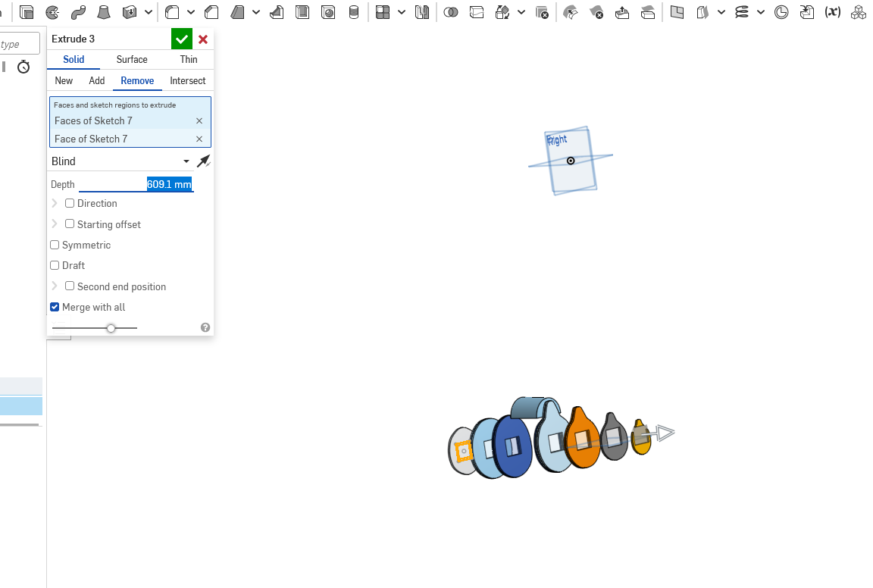Expand the Direction options chevron
Viewport: 873px width, 588px height.
(x=55, y=203)
